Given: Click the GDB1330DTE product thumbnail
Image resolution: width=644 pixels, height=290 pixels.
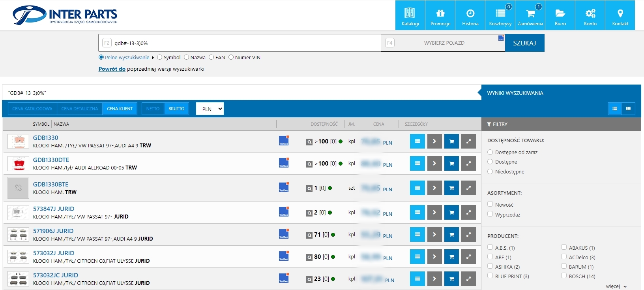Looking at the screenshot, I should [x=19, y=164].
